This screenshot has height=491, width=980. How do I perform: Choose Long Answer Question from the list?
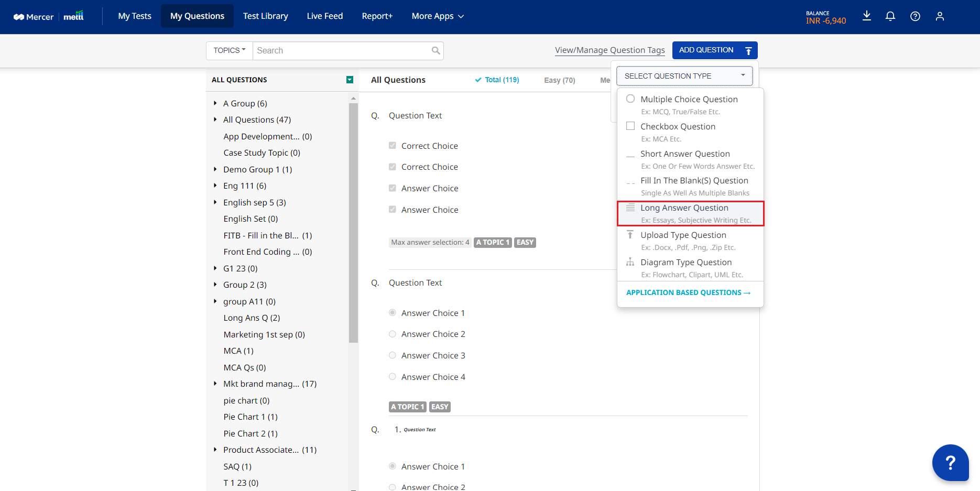684,208
